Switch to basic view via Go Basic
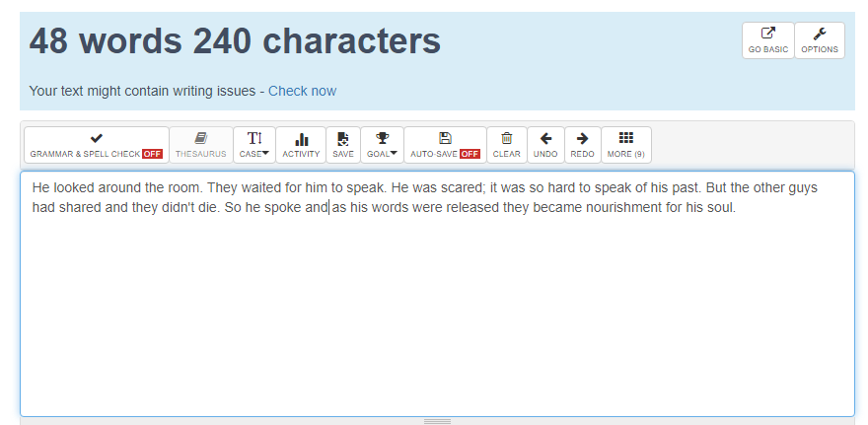This screenshot has width=868, height=425. point(767,40)
